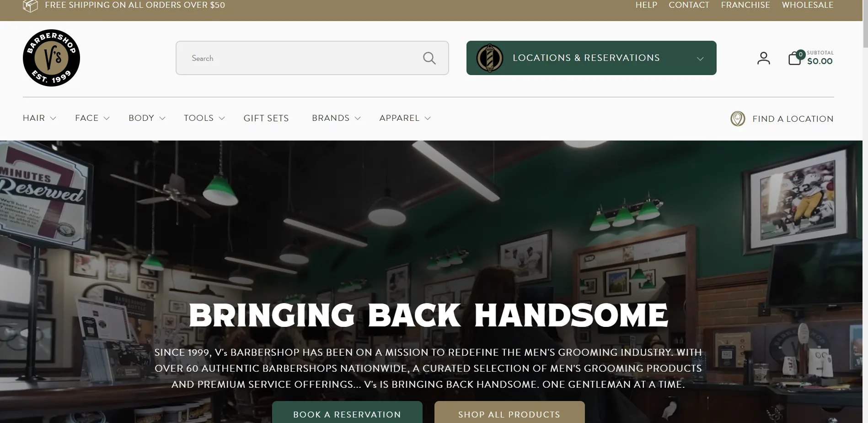The height and width of the screenshot is (423, 868).
Task: Click the free shipping box icon
Action: coord(30,5)
